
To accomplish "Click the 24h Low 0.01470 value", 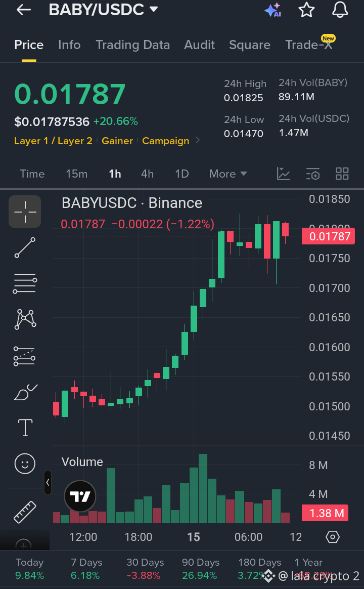I will click(244, 134).
